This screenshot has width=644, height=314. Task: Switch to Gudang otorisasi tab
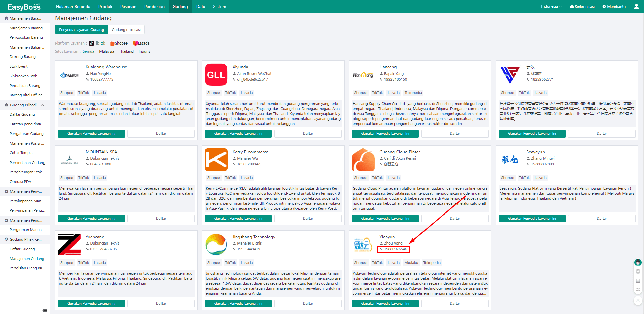(126, 30)
